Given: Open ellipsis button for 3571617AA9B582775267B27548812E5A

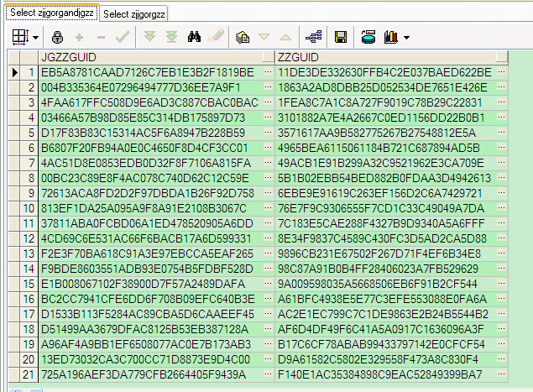Looking at the screenshot, I should 501,133.
